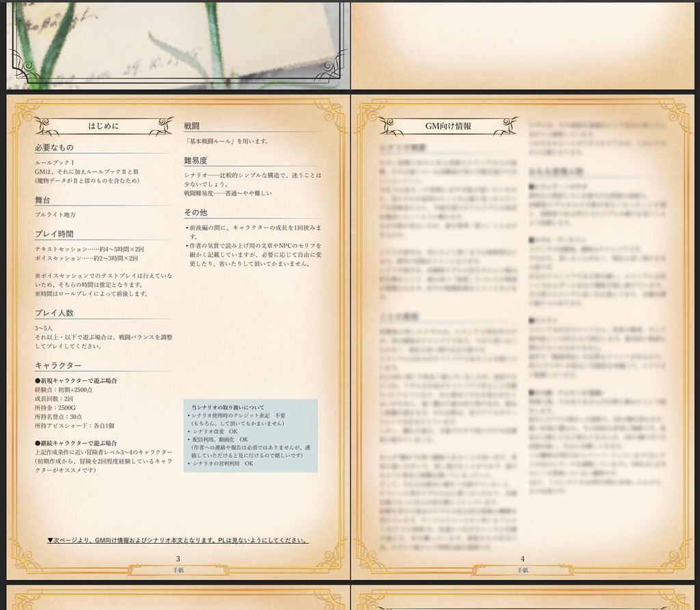This screenshot has height=610, width=700.
Task: Select the 難易度 heading
Action: tap(196, 160)
